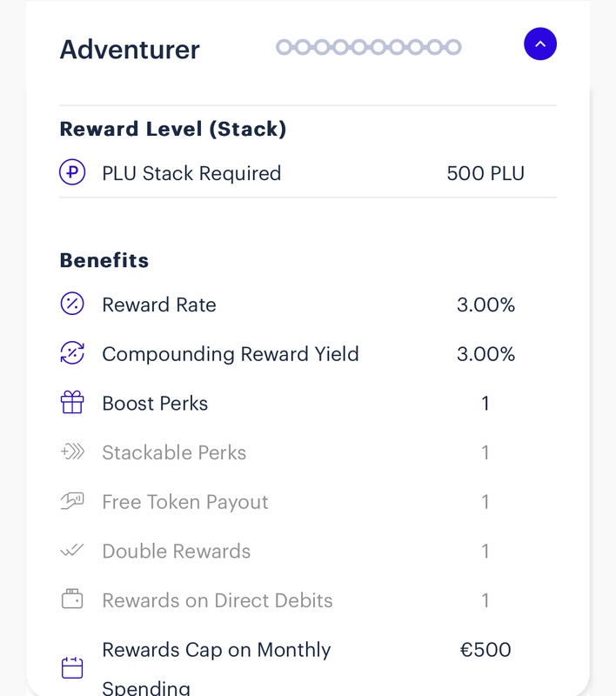Click the Reward Rate label
This screenshot has width=616, height=696.
pos(159,305)
